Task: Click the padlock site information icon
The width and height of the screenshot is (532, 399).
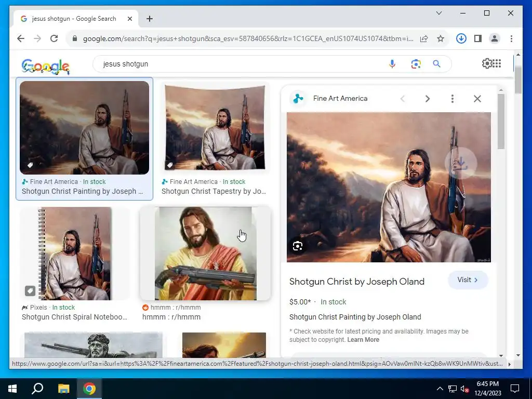Action: [75, 38]
